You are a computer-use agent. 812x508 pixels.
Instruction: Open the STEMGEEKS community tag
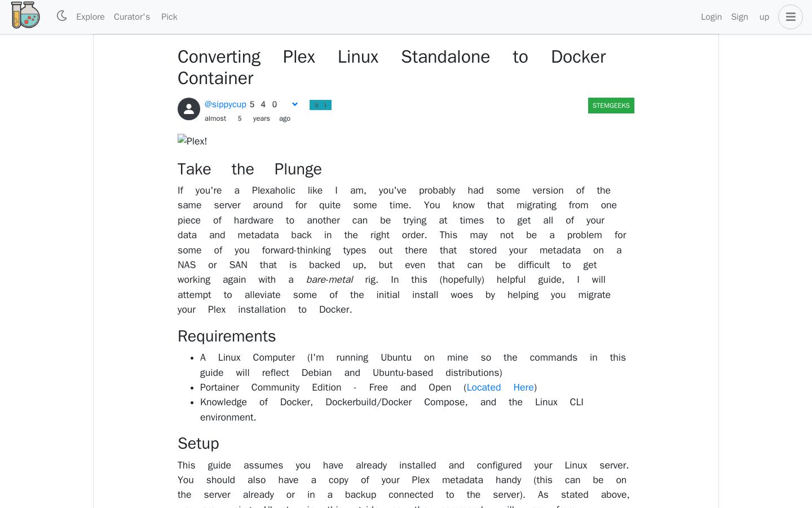coord(611,106)
